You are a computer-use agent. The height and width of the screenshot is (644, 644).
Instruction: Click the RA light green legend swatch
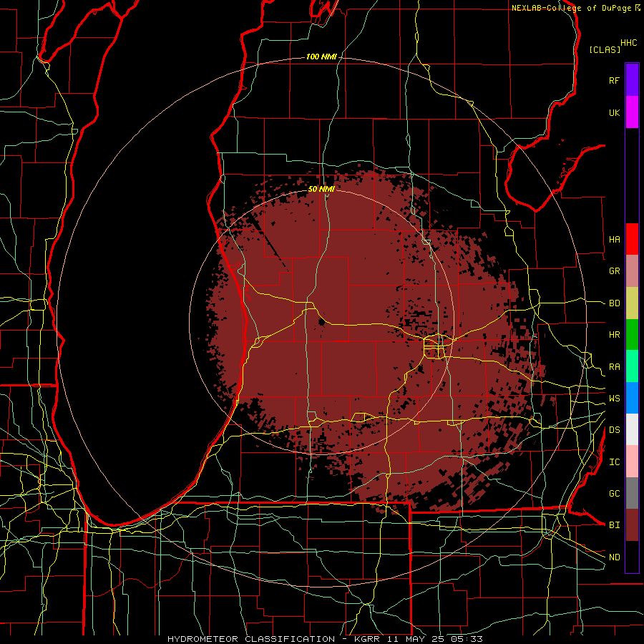pos(632,366)
